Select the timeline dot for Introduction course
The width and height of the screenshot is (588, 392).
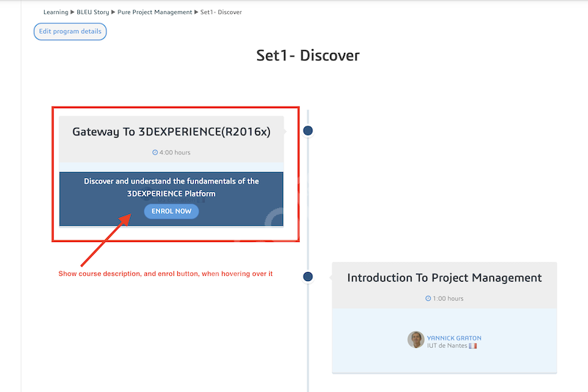pos(308,277)
